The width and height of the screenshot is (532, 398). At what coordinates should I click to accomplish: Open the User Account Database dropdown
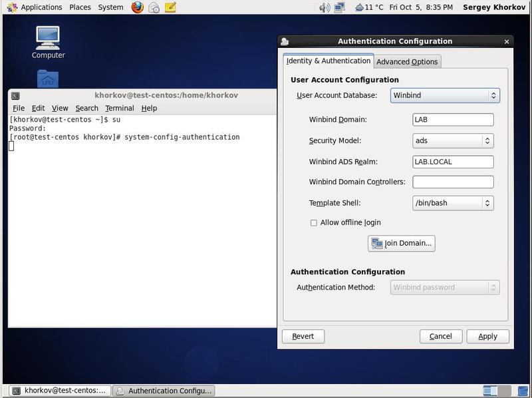click(445, 95)
